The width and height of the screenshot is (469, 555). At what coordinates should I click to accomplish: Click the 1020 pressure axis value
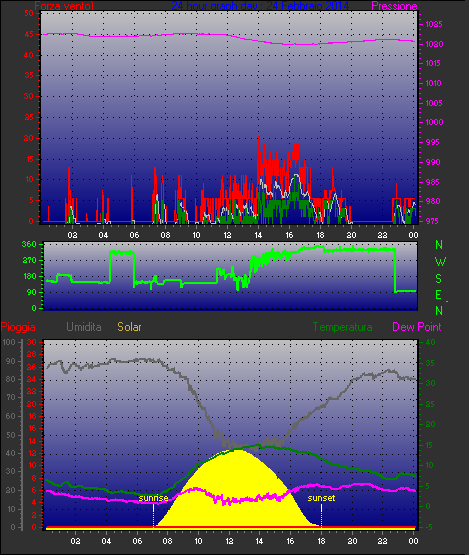point(434,44)
